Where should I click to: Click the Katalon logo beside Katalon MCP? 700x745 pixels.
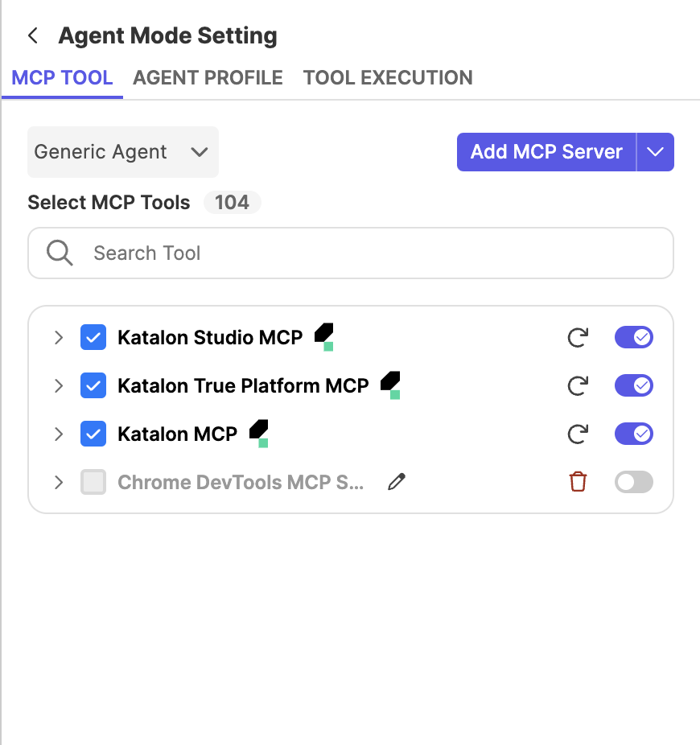point(256,430)
